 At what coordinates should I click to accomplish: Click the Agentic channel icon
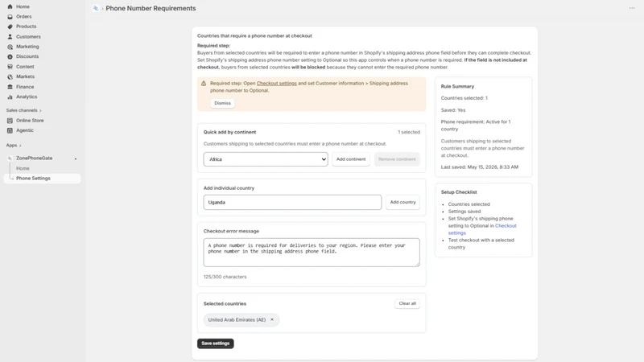[x=10, y=130]
